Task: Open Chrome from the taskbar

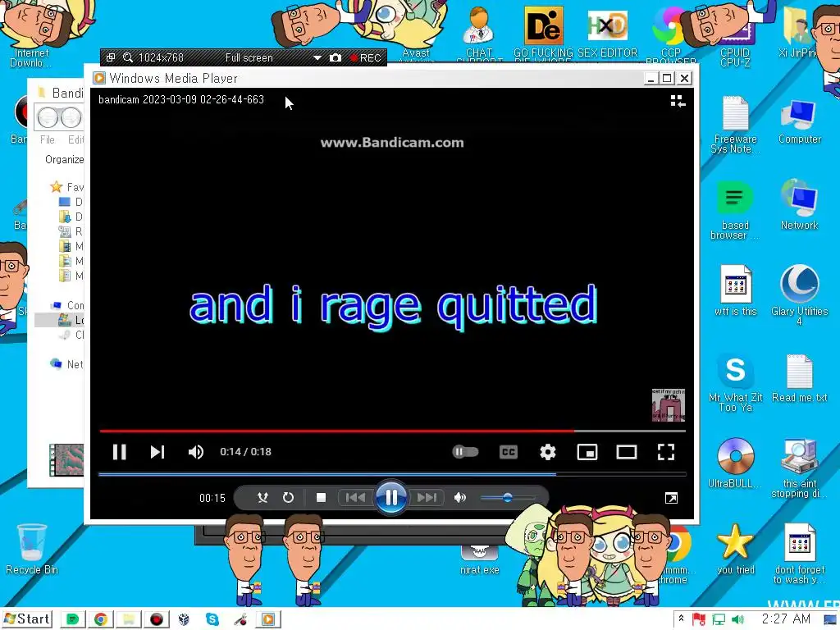Action: click(100, 619)
